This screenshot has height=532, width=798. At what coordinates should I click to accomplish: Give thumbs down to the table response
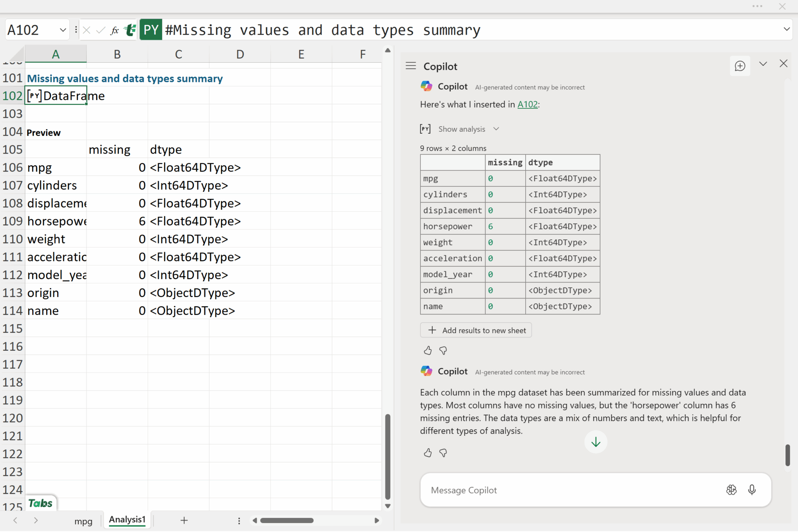coord(443,351)
